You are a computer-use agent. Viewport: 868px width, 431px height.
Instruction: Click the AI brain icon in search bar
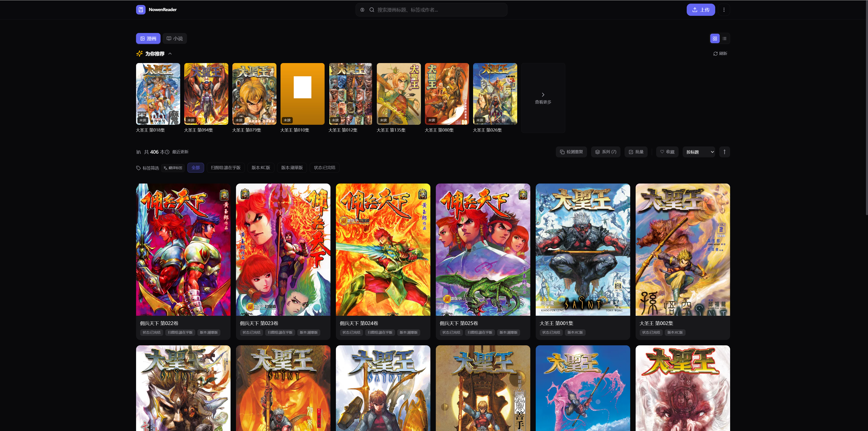pyautogui.click(x=362, y=10)
